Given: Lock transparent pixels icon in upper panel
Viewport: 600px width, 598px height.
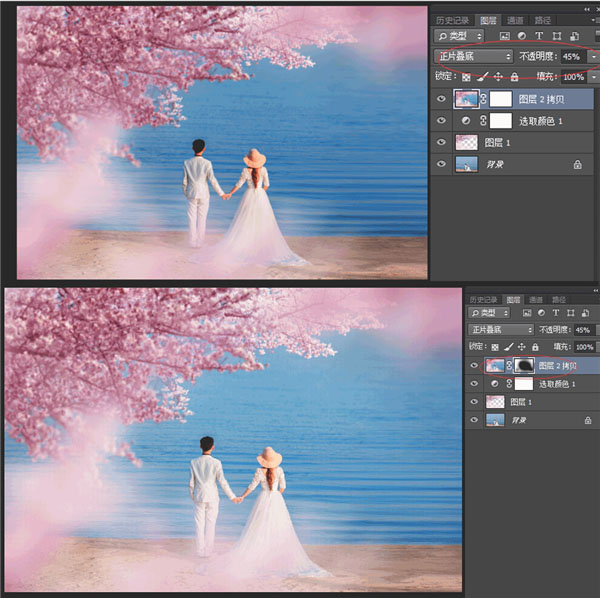Looking at the screenshot, I should pos(466,77).
